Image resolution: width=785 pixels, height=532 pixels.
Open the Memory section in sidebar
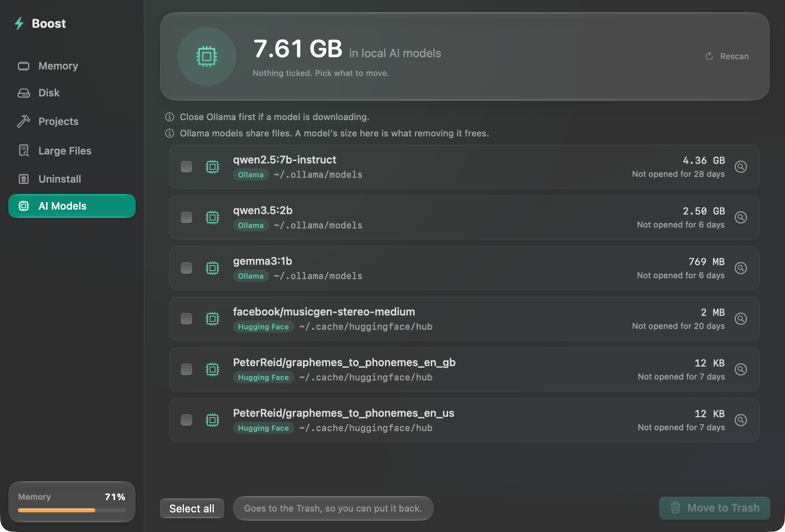pyautogui.click(x=72, y=66)
